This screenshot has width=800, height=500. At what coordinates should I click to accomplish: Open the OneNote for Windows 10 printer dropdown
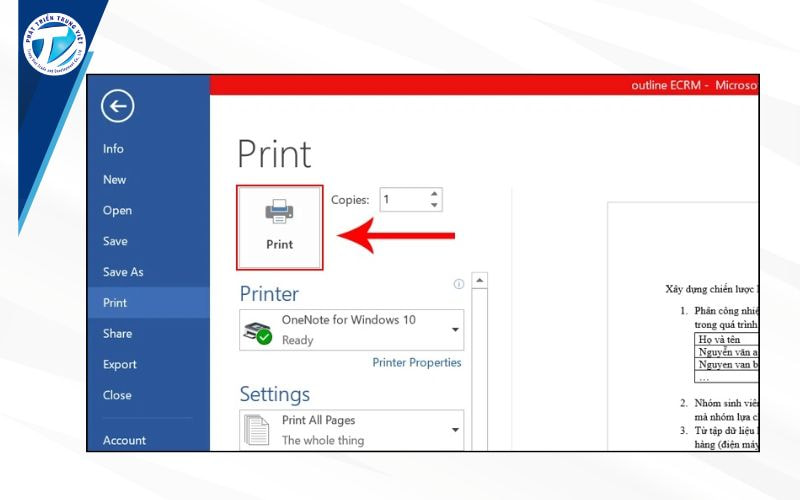click(456, 330)
